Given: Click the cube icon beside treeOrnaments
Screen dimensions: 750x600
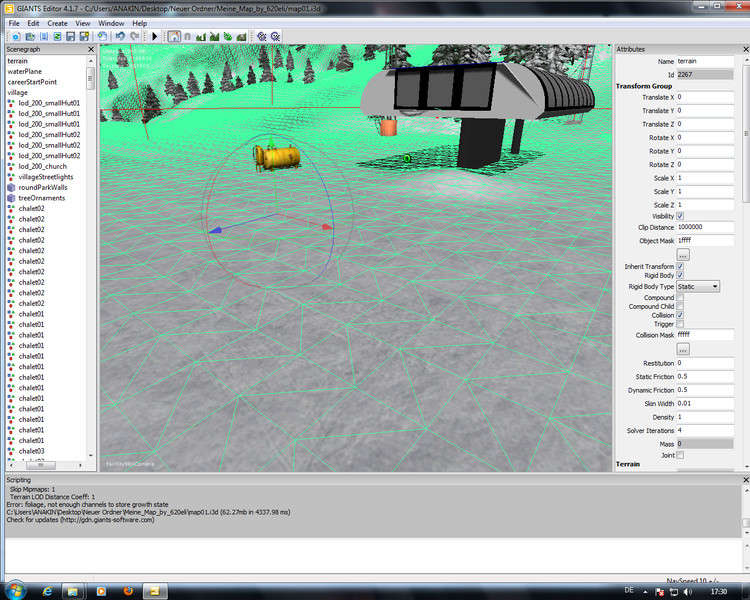Looking at the screenshot, I should 11,198.
